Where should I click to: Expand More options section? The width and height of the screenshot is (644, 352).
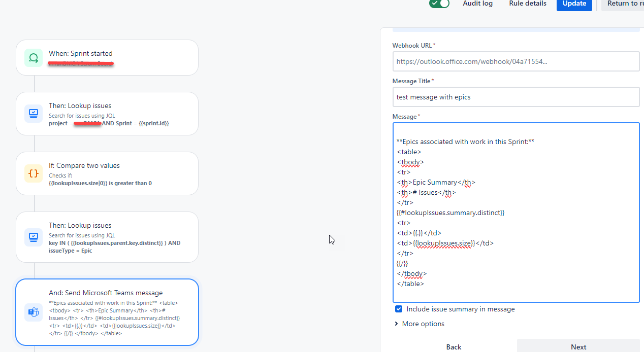(419, 324)
